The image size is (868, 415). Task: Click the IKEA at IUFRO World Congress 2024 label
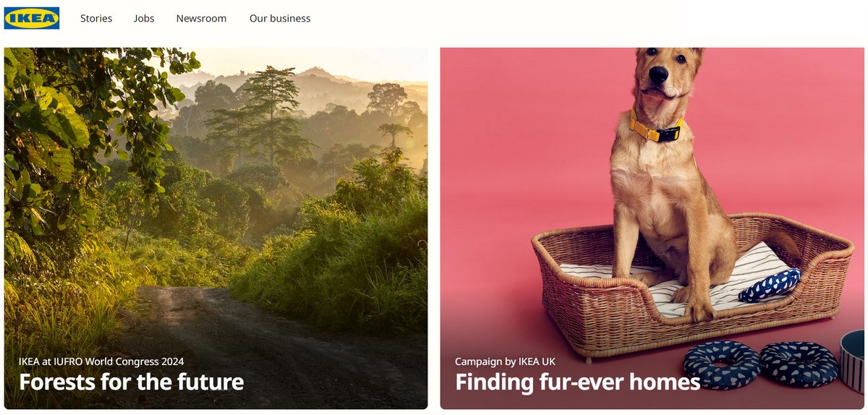101,361
